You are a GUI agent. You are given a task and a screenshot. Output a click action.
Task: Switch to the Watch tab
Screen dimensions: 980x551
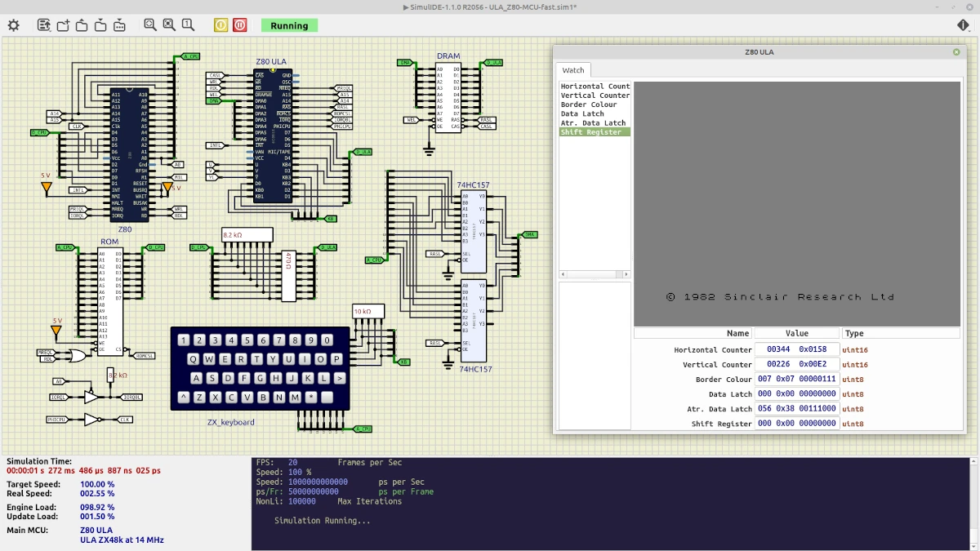(x=573, y=70)
